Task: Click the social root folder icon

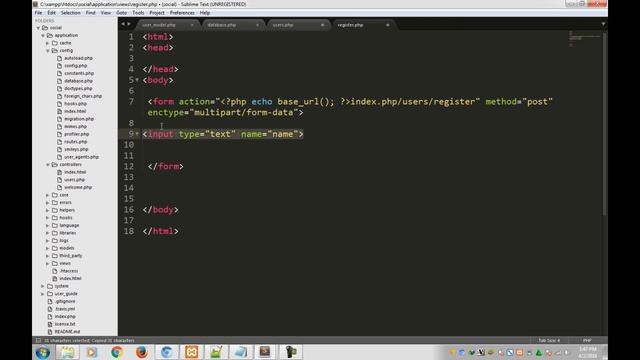Action: pyautogui.click(x=45, y=28)
